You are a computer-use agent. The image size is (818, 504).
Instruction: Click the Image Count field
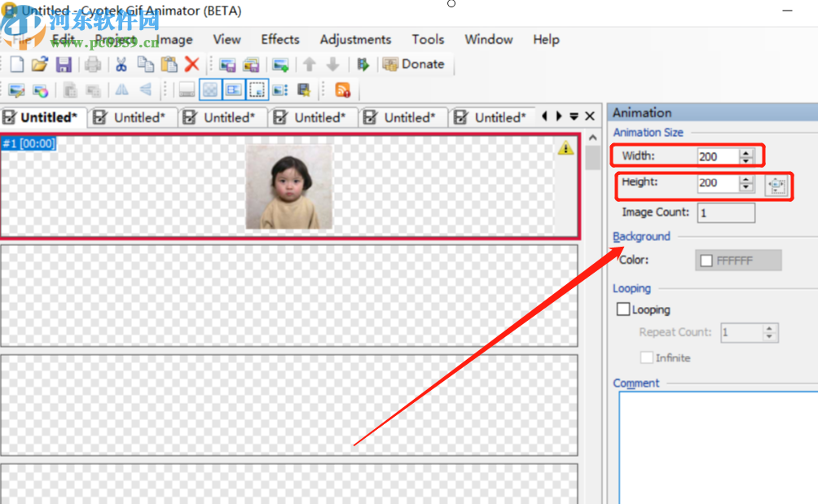[x=726, y=213]
